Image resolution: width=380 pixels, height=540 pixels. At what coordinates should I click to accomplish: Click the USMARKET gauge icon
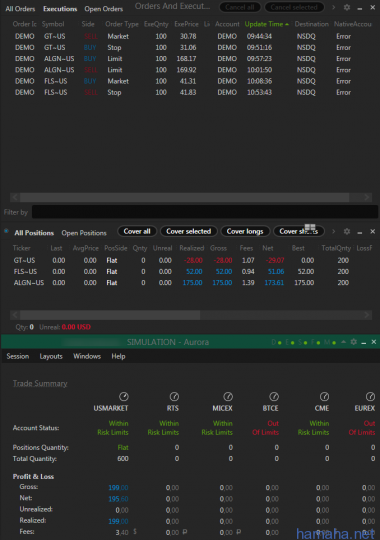(124, 397)
